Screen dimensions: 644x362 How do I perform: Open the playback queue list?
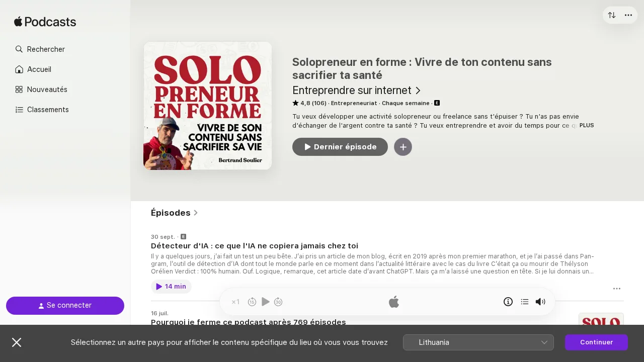click(525, 302)
